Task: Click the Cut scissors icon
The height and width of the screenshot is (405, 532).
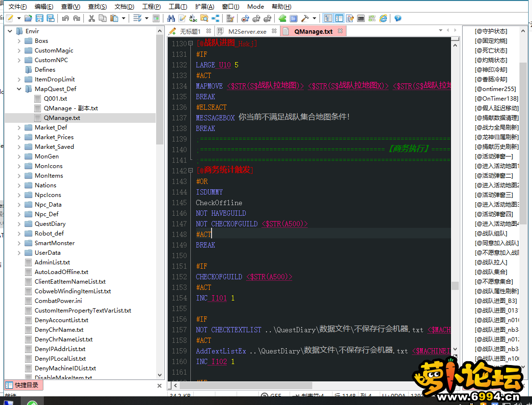Action: [x=92, y=18]
